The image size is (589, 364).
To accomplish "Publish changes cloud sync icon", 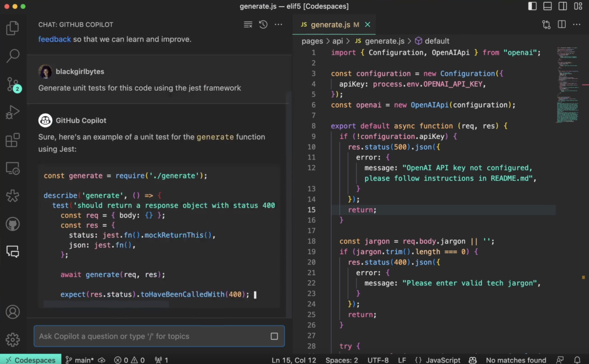I will (x=102, y=360).
